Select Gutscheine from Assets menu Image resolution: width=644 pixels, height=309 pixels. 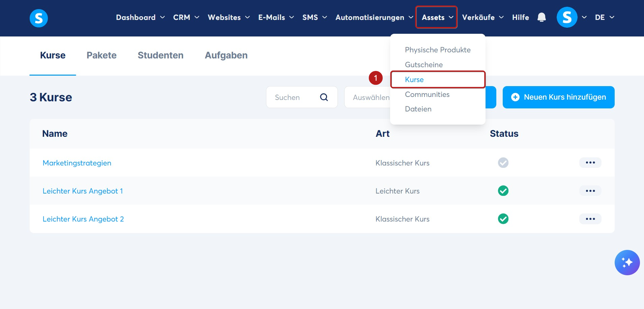point(424,65)
